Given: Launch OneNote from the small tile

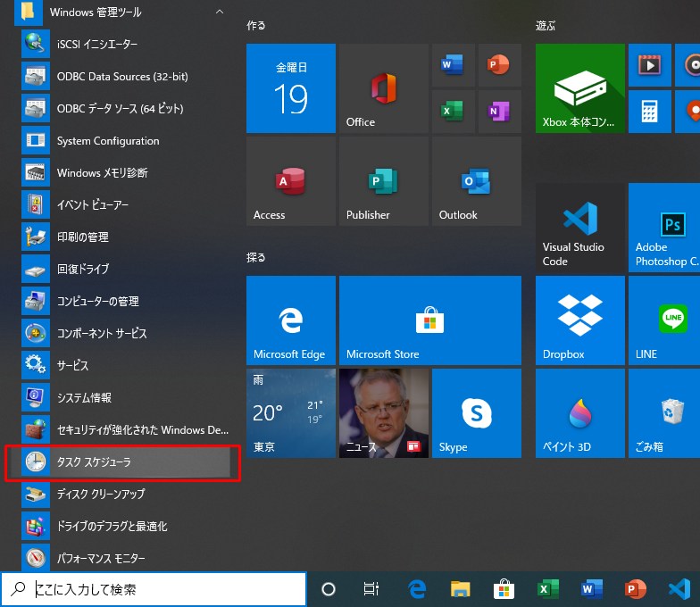Looking at the screenshot, I should 499,112.
